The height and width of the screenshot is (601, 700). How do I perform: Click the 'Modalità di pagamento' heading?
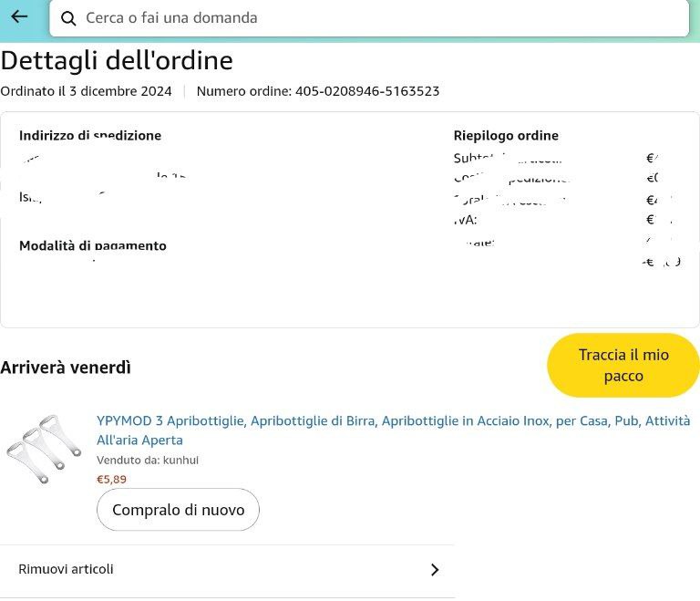(x=93, y=245)
